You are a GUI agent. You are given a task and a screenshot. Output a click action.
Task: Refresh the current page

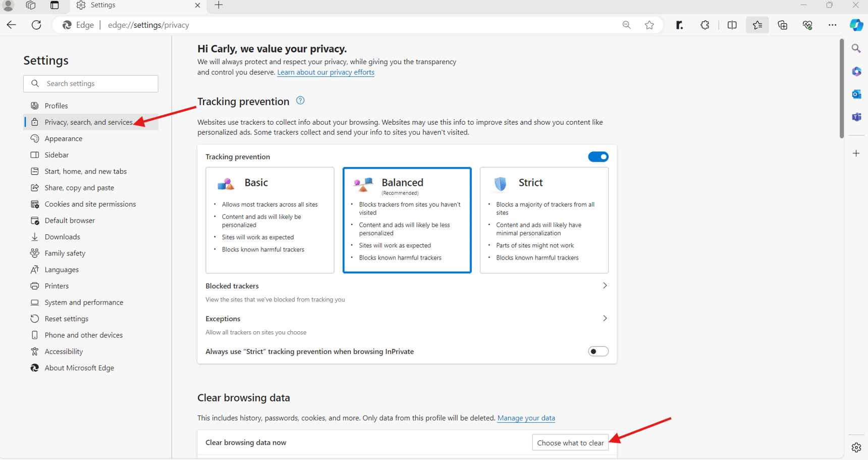[36, 25]
